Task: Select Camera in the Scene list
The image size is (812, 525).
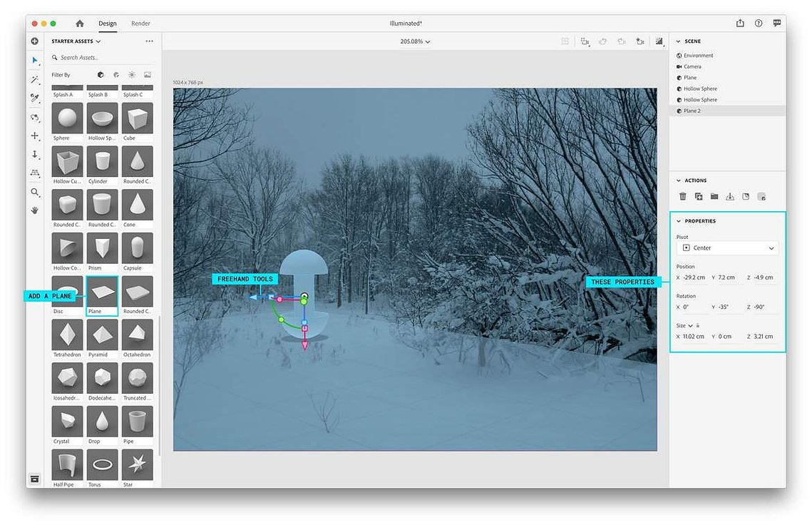Action: point(727,66)
